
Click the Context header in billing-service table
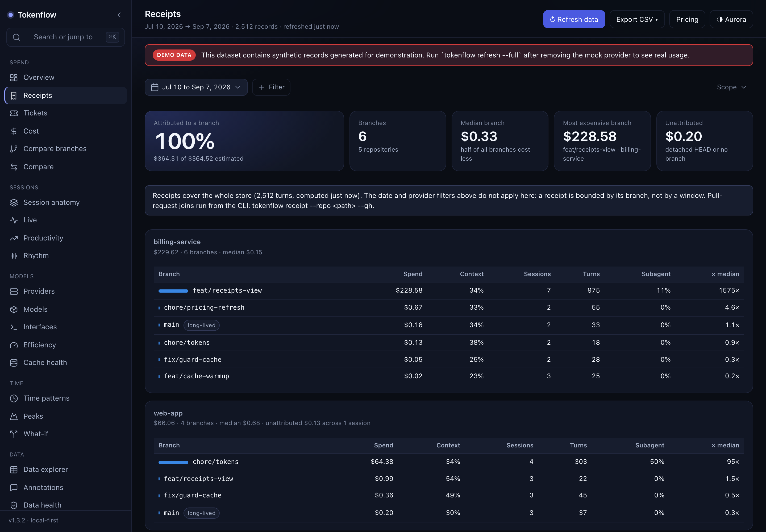click(472, 274)
